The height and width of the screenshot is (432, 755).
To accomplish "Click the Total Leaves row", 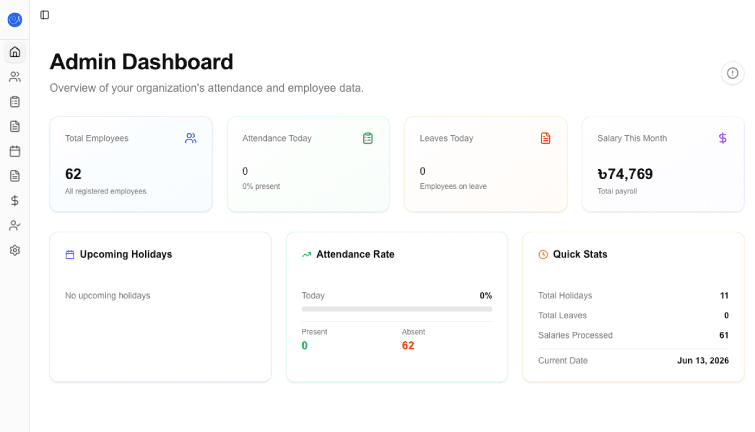I will click(x=633, y=315).
